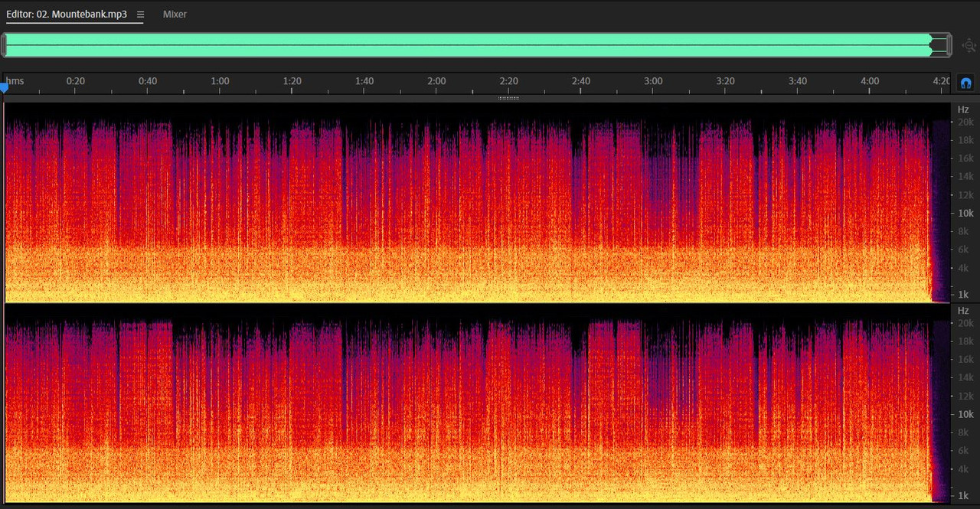Image resolution: width=980 pixels, height=509 pixels.
Task: Click the 2:00 mark on the timeline ruler
Action: point(436,81)
